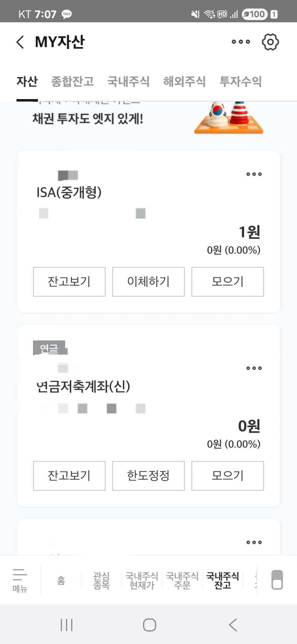The width and height of the screenshot is (297, 644).
Task: Tap the scroll toggle icon in bottom bar
Action: tap(277, 580)
